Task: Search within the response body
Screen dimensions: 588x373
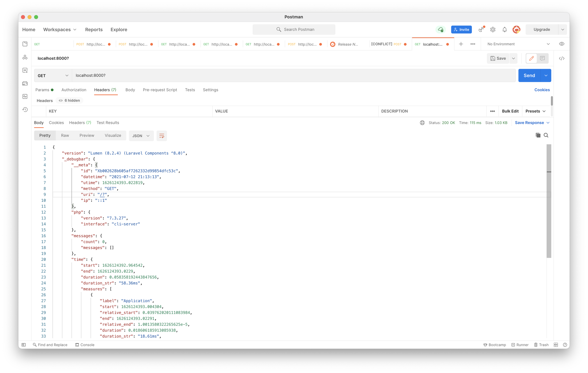Action: (546, 135)
